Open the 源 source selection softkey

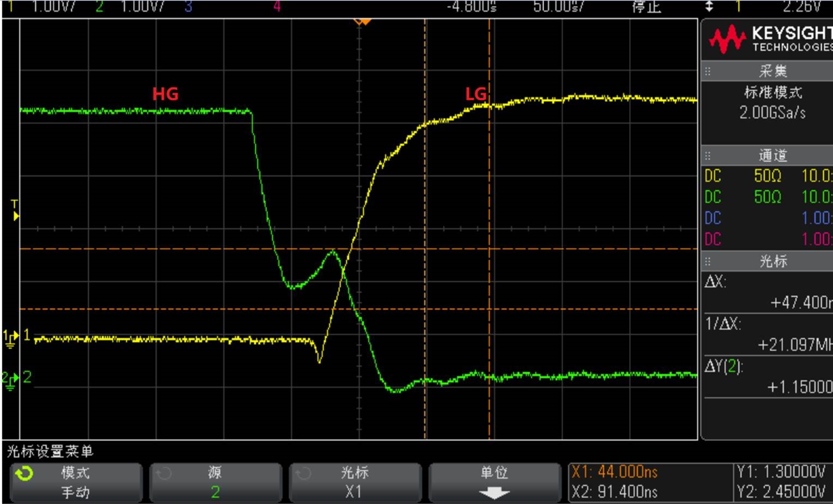pos(216,482)
